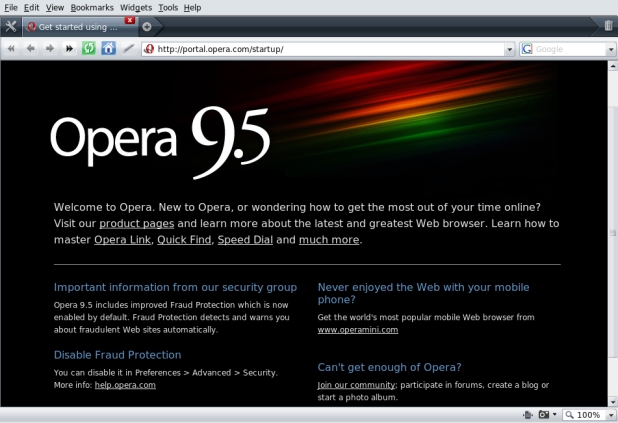
Task: Click heading Never enjoyed the Web with your mobile
Action: pyautogui.click(x=423, y=293)
